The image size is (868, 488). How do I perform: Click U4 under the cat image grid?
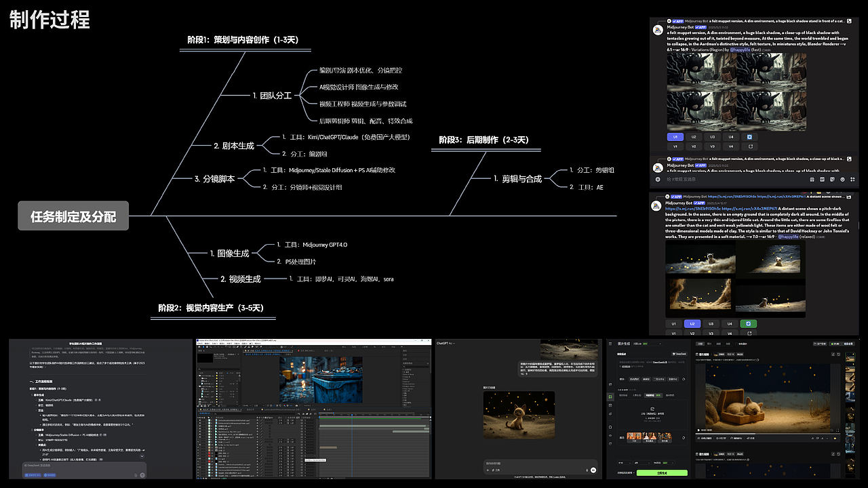pyautogui.click(x=729, y=323)
